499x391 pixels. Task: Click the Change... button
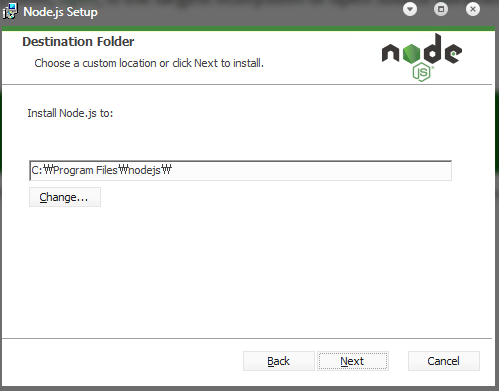[65, 197]
